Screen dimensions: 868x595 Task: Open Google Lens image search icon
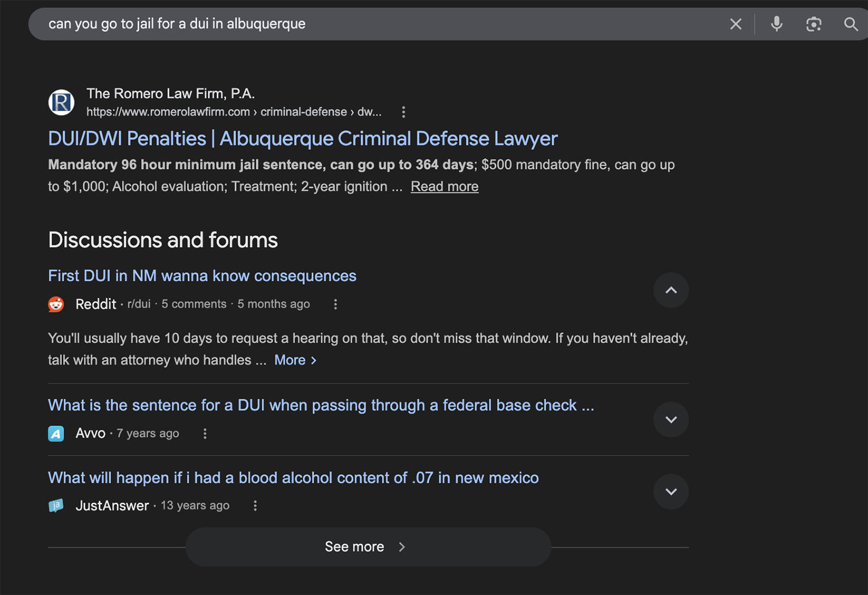[814, 24]
